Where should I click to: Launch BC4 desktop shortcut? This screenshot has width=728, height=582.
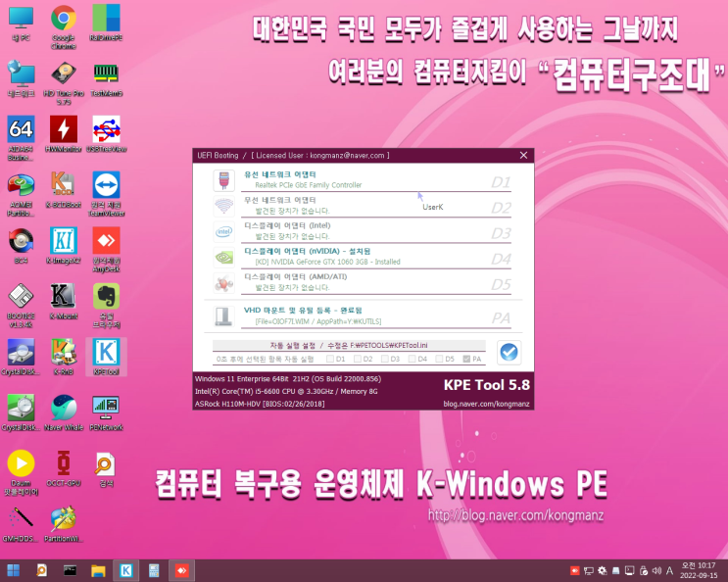tap(21, 246)
